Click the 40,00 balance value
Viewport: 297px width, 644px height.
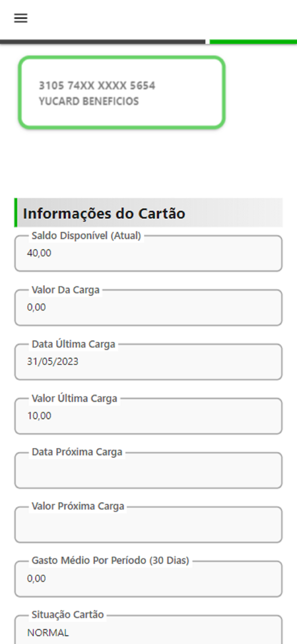39,253
